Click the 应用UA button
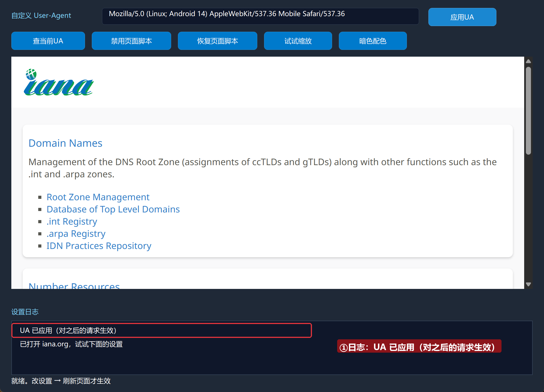Viewport: 544px width, 392px height. point(462,17)
